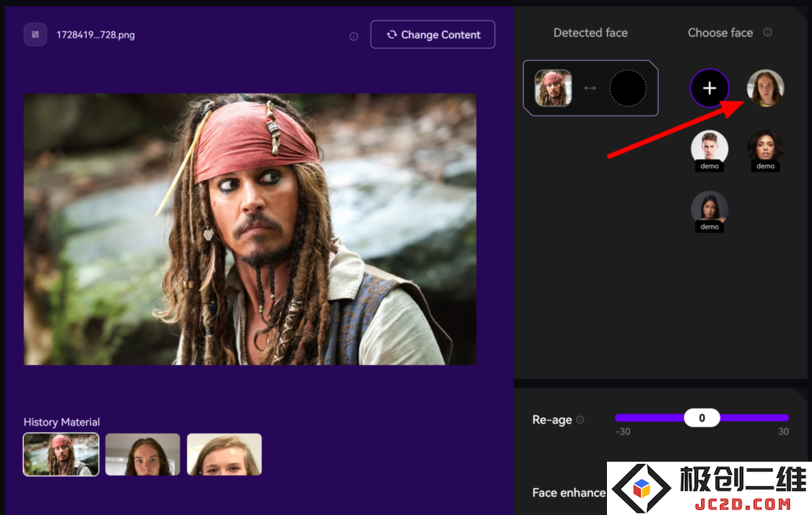The width and height of the screenshot is (812, 515).
Task: Click the -30 slider minimum label
Action: click(x=623, y=431)
